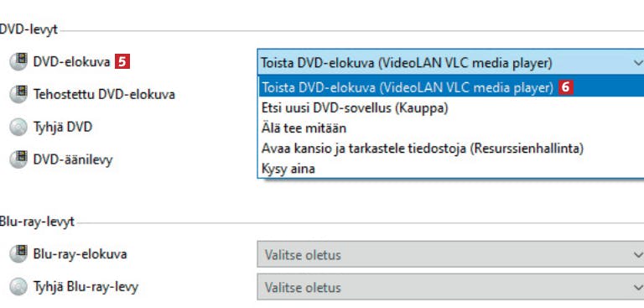
Task: Open the Tyhjä Blu-ray-levy Valitse oletus dropdown
Action: 450,287
